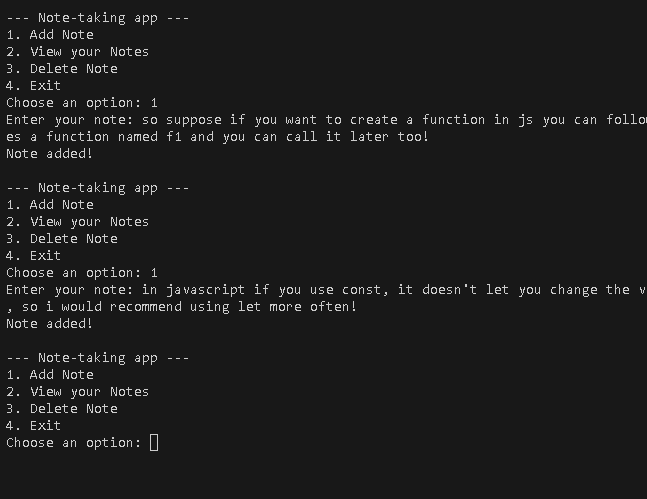Select "4. Exit" in the bottom menu
The image size is (647, 499).
pos(34,425)
